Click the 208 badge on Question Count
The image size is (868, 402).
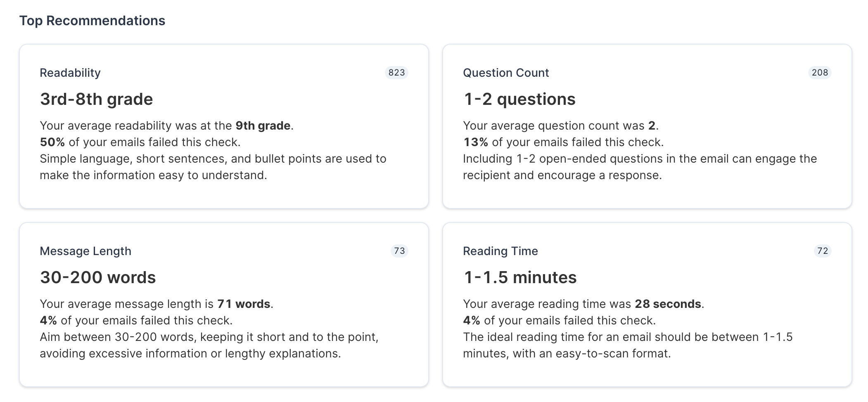click(820, 73)
